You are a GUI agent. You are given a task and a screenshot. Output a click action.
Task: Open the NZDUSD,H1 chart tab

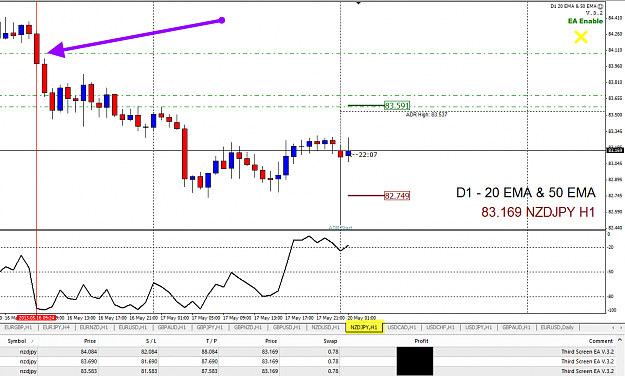[x=326, y=327]
